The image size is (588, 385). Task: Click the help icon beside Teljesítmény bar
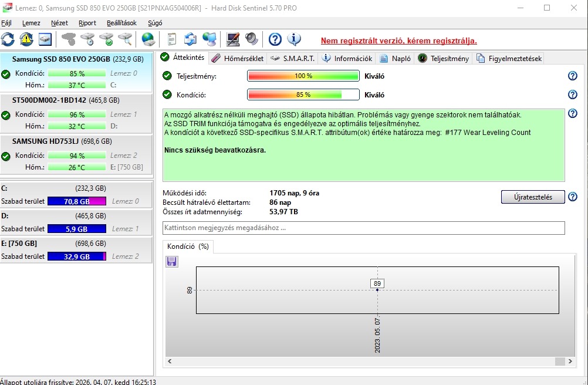tap(572, 76)
